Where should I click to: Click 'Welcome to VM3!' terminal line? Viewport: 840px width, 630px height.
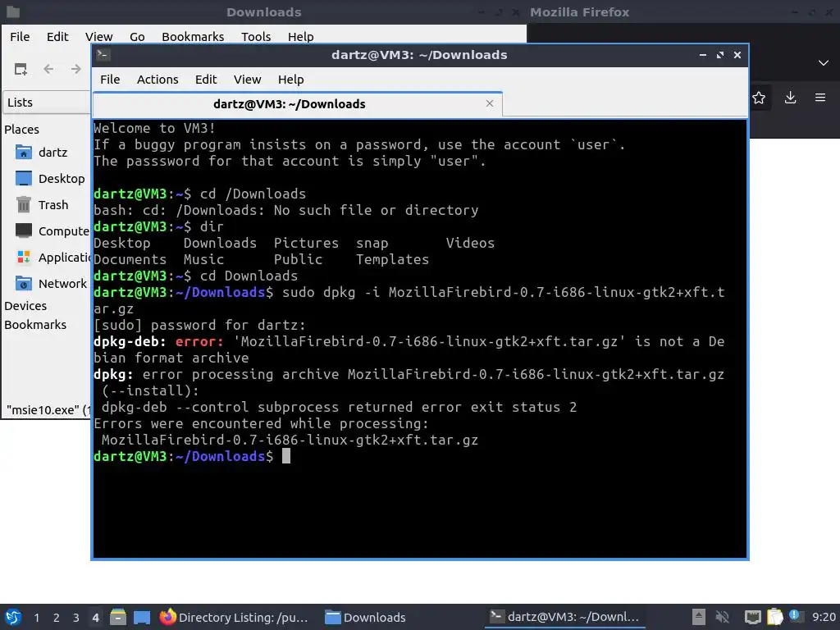(x=154, y=129)
